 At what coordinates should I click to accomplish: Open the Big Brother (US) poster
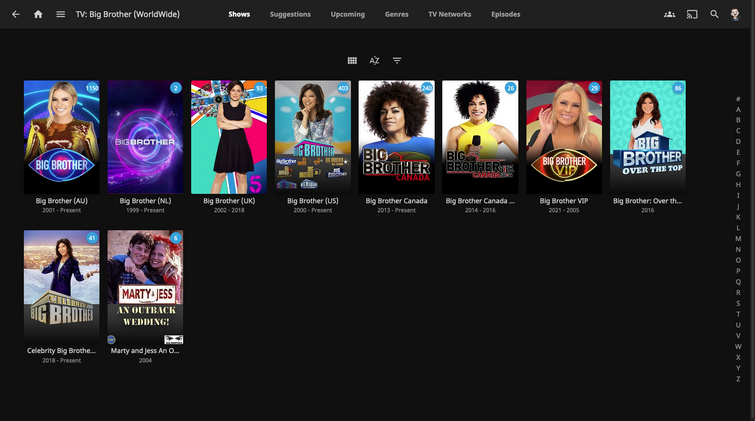click(313, 137)
